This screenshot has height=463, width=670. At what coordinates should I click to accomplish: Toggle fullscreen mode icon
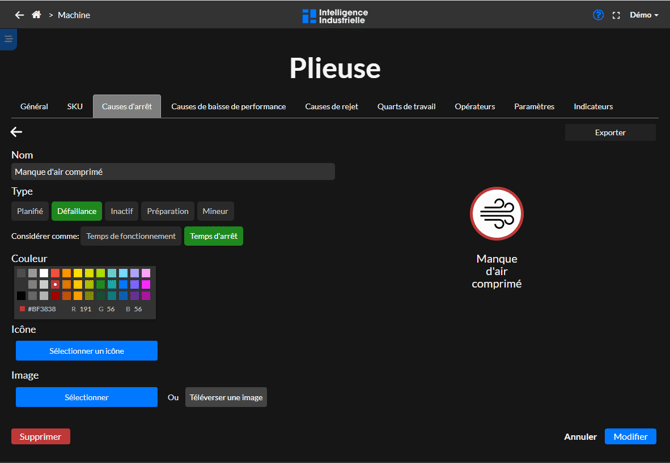(616, 15)
